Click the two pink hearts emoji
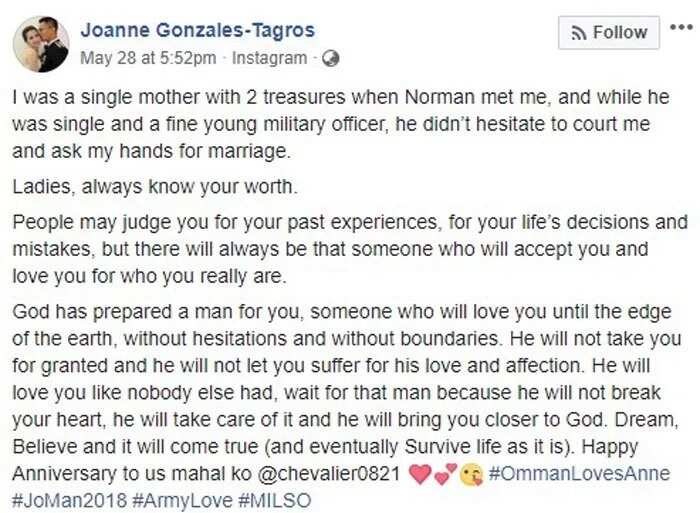The image size is (700, 513). point(446,474)
